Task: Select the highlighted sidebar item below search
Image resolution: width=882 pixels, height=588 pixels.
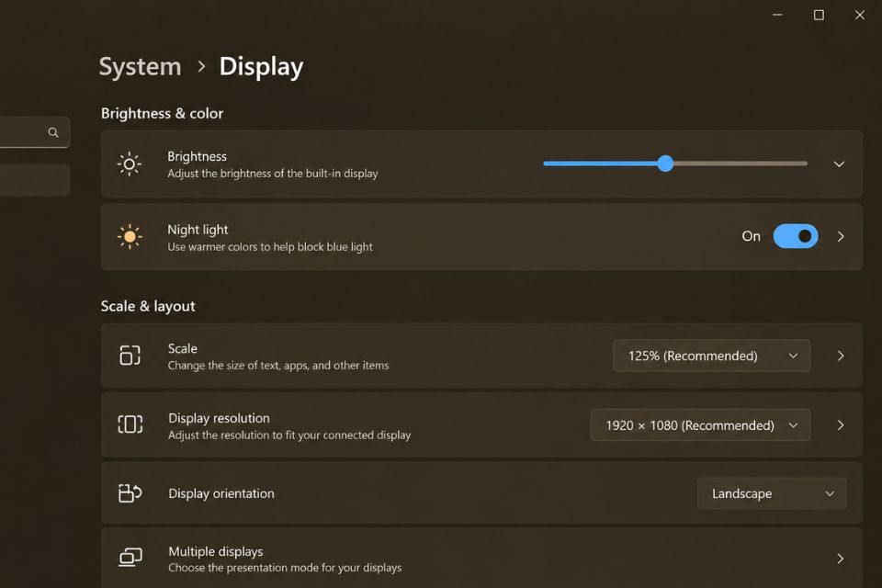Action: pyautogui.click(x=35, y=180)
